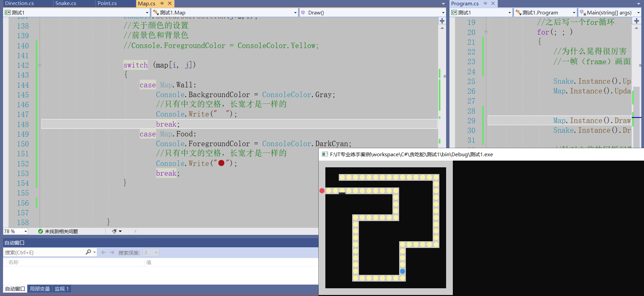
Task: Open the Snake.cs editor tab
Action: coord(66,3)
